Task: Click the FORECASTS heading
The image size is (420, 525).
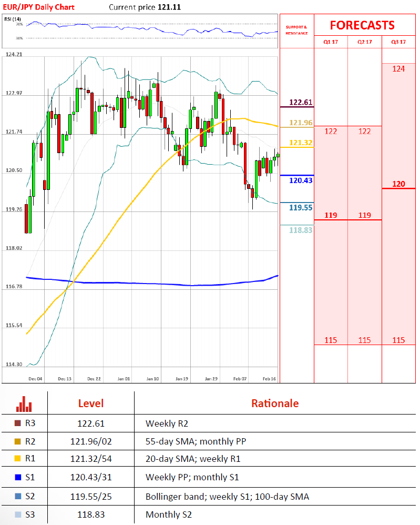Action: (362, 25)
